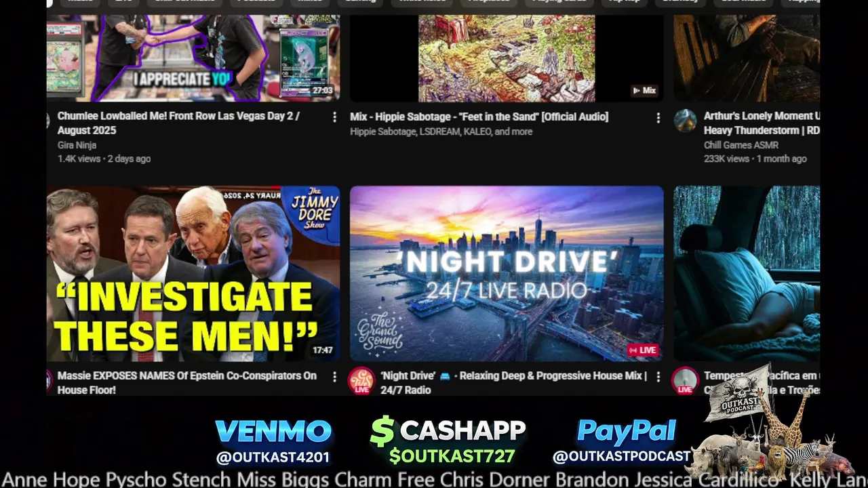Open options menu for Hippie Sabotage mix
Screen dimensions: 868x488
tap(658, 118)
